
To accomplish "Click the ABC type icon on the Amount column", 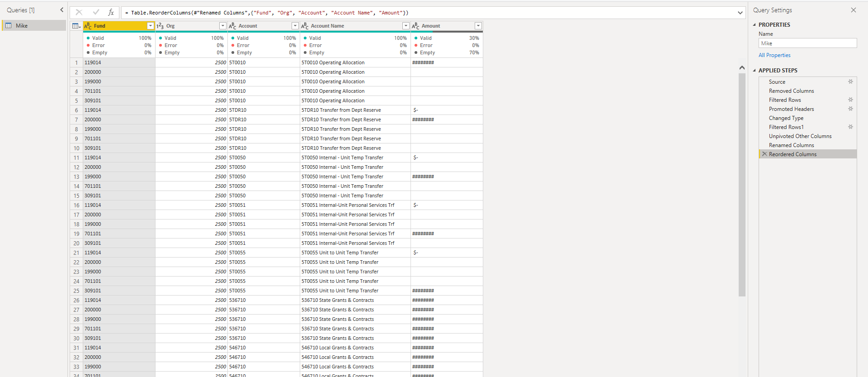I will pyautogui.click(x=415, y=26).
